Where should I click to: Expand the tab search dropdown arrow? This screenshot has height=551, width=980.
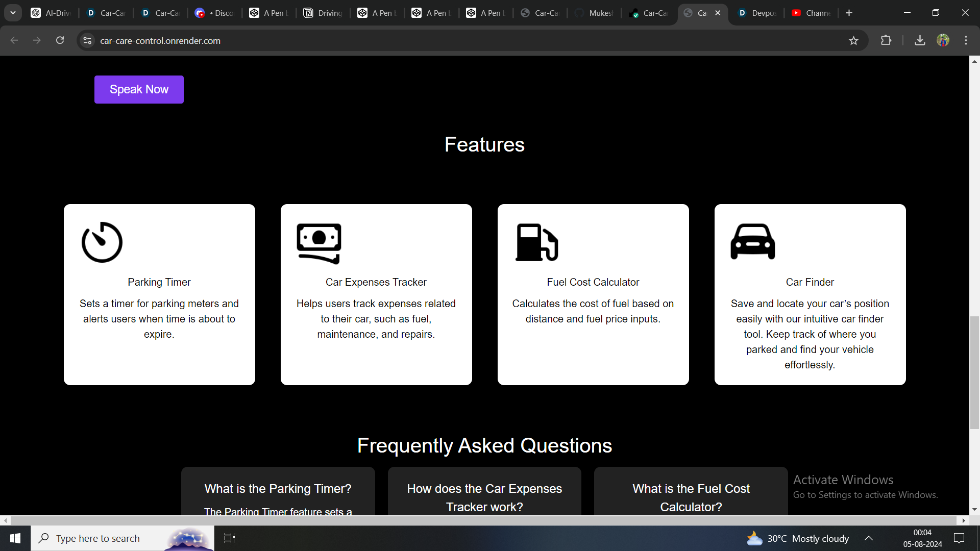pyautogui.click(x=13, y=13)
